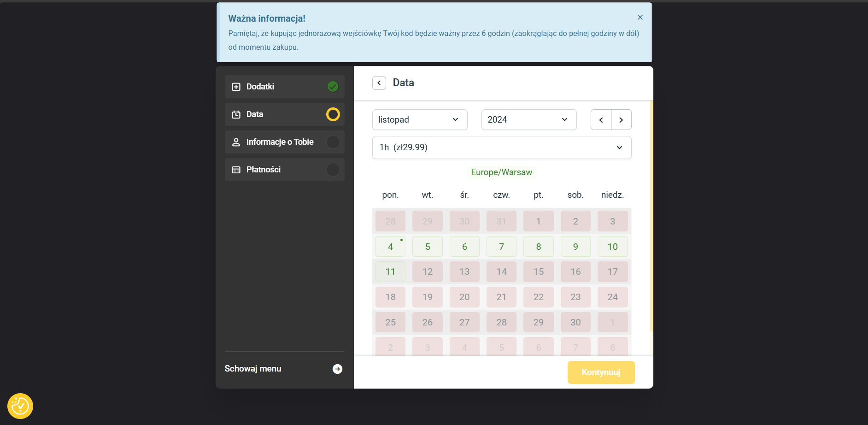The width and height of the screenshot is (868, 425).
Task: Open the Dodatki step in sidebar
Action: (285, 87)
